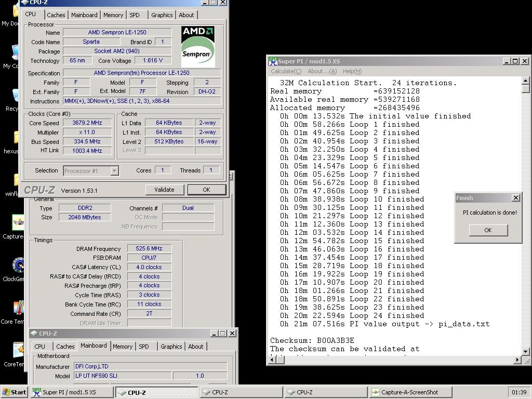532x399 pixels.
Task: Click the Core Voltage value 1.616 V
Action: [x=153, y=60]
